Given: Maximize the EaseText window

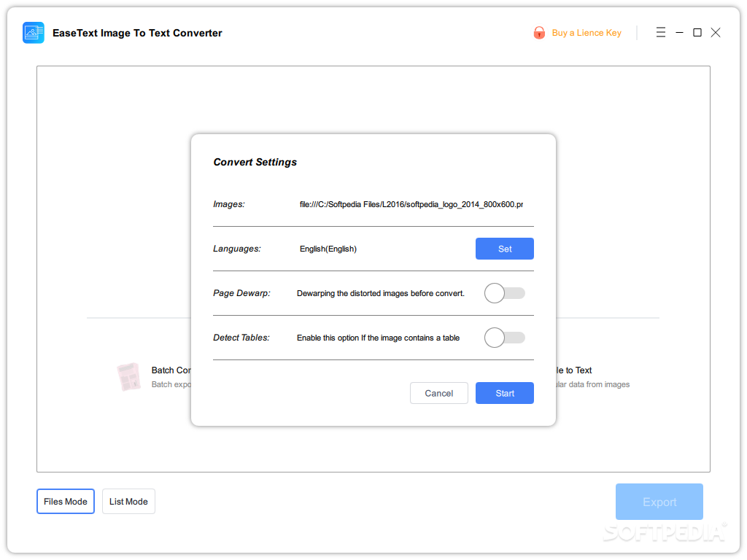Looking at the screenshot, I should click(697, 32).
